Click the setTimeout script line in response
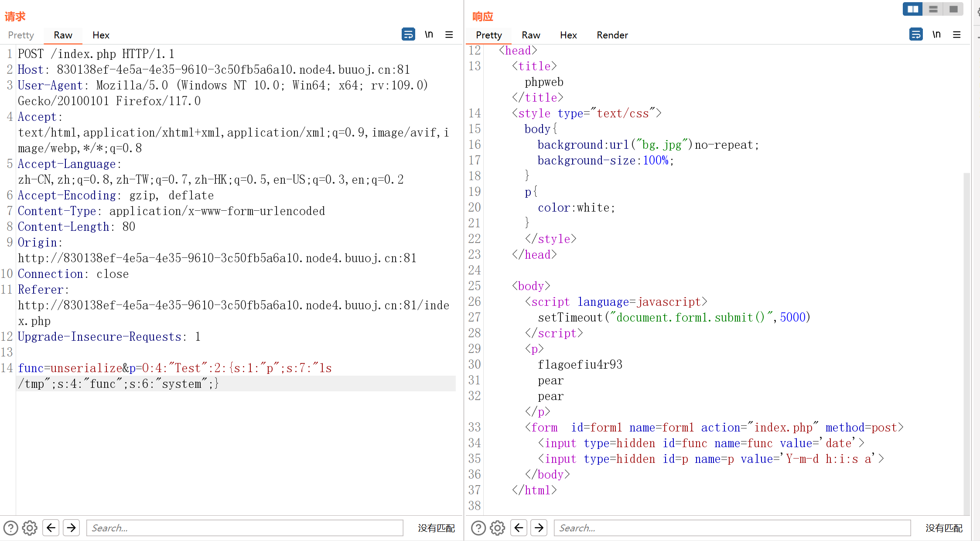 (674, 317)
